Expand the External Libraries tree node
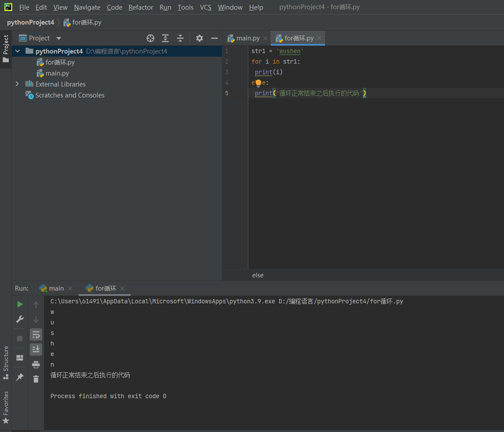This screenshot has height=432, width=504. (x=17, y=84)
